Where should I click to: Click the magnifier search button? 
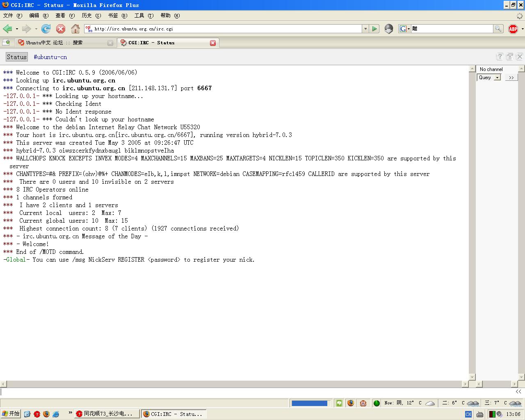pos(498,29)
